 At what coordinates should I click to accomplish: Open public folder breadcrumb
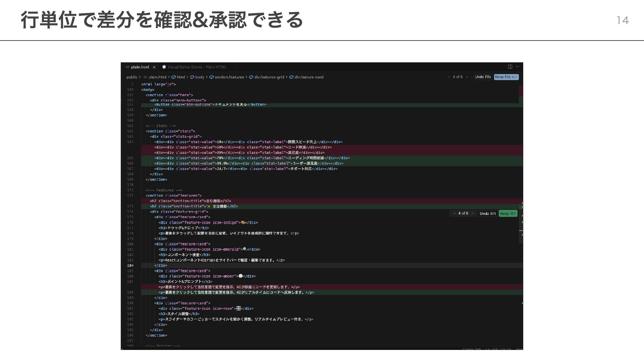(x=132, y=77)
